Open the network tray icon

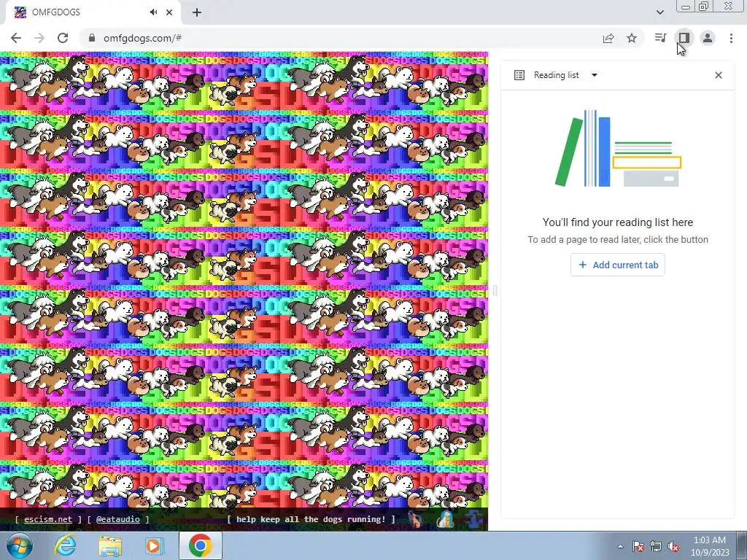pyautogui.click(x=656, y=546)
